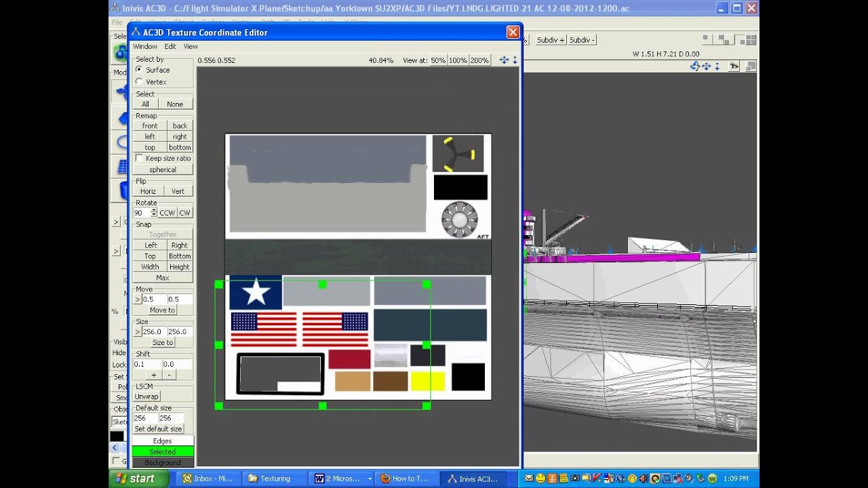Click the four-arrow pan icon in texture editor
The height and width of the screenshot is (488, 868).
click(504, 60)
